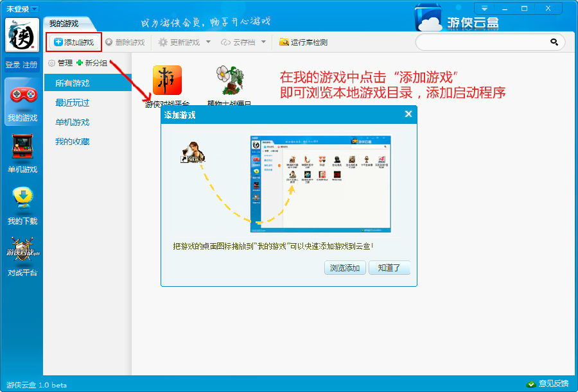Open 我的游戏 in the left sidebar
Image resolution: width=578 pixels, height=392 pixels.
(22, 101)
